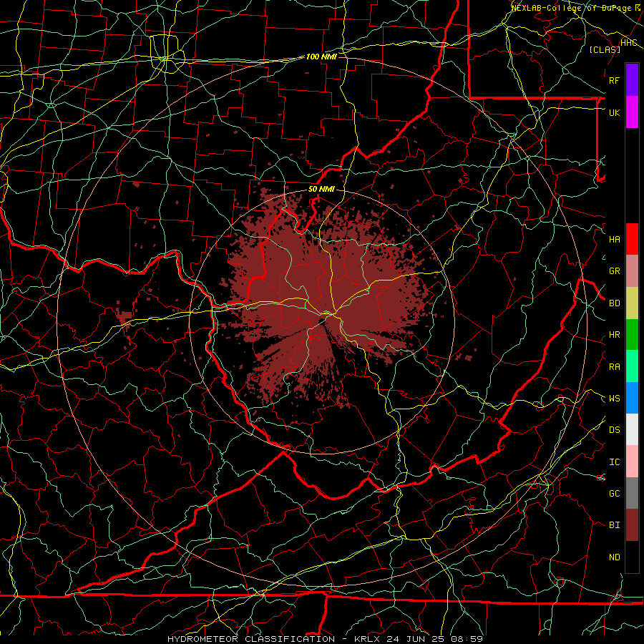Click the purple RF legend color swatch

632,80
